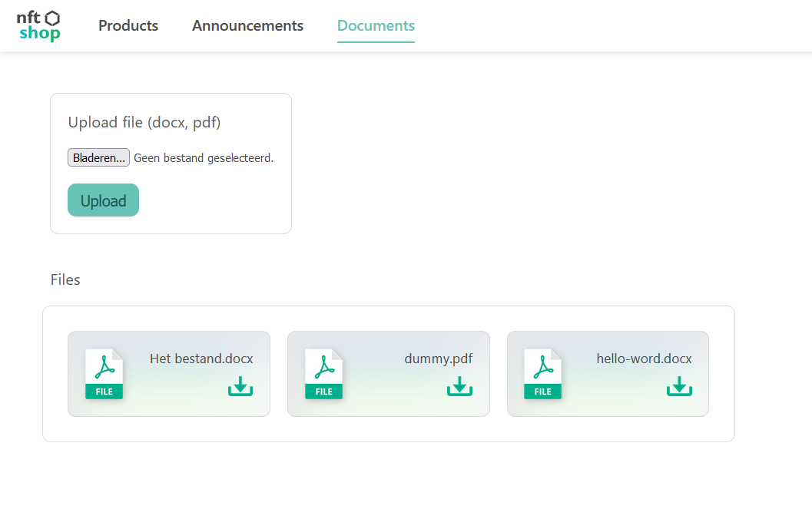Click the 'Het bestand.docx' file name
This screenshot has width=812, height=519.
pos(201,359)
